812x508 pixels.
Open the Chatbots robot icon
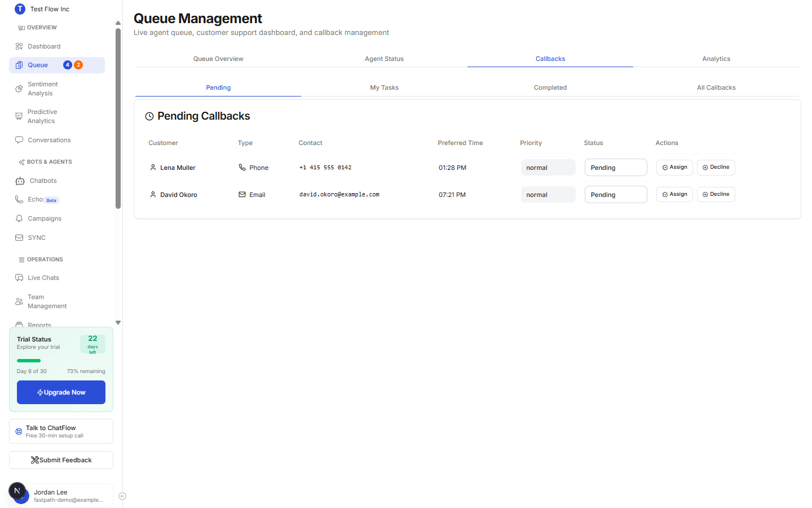(20, 181)
